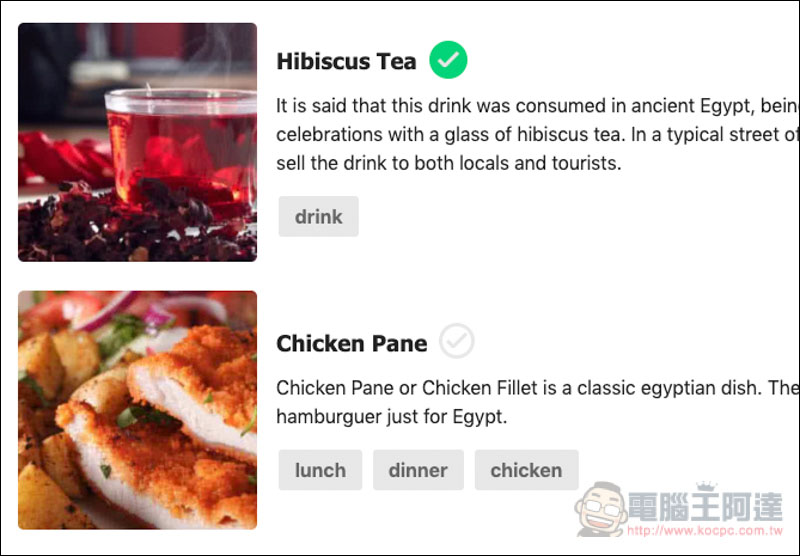800x556 pixels.
Task: Open the Chicken Pane photo
Action: [137, 410]
